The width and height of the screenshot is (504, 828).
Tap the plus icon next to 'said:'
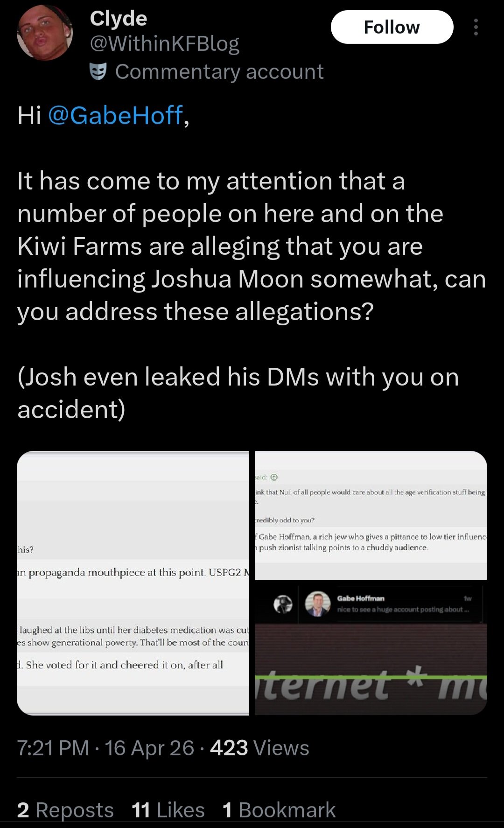[x=274, y=477]
